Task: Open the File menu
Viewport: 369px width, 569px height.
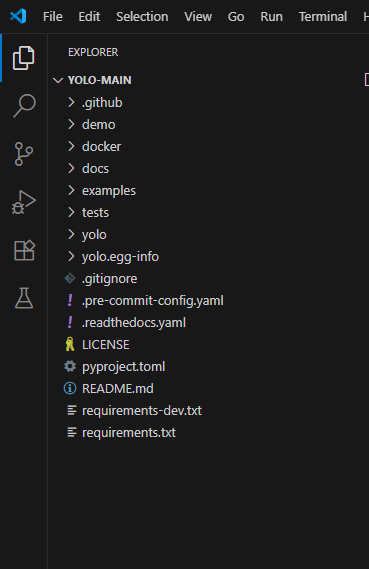Action: point(53,17)
